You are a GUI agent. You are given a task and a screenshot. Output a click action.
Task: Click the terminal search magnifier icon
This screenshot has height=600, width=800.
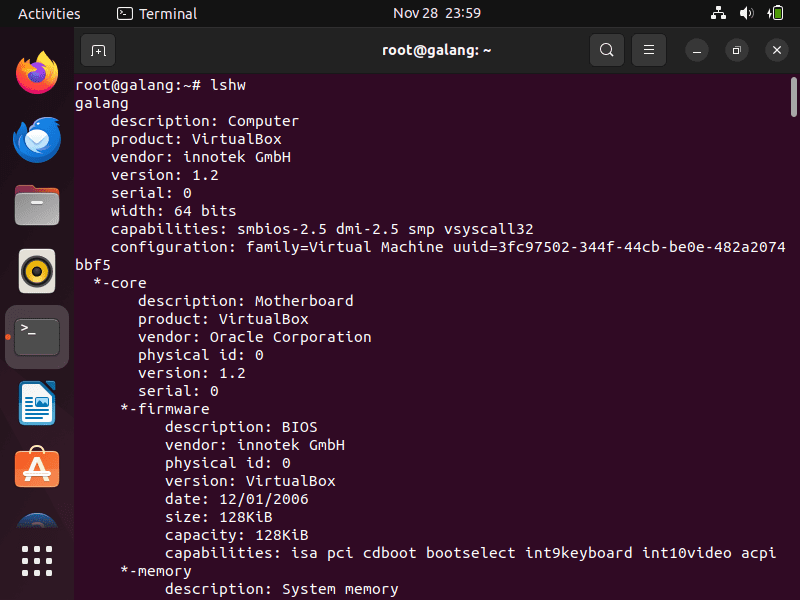pos(607,50)
